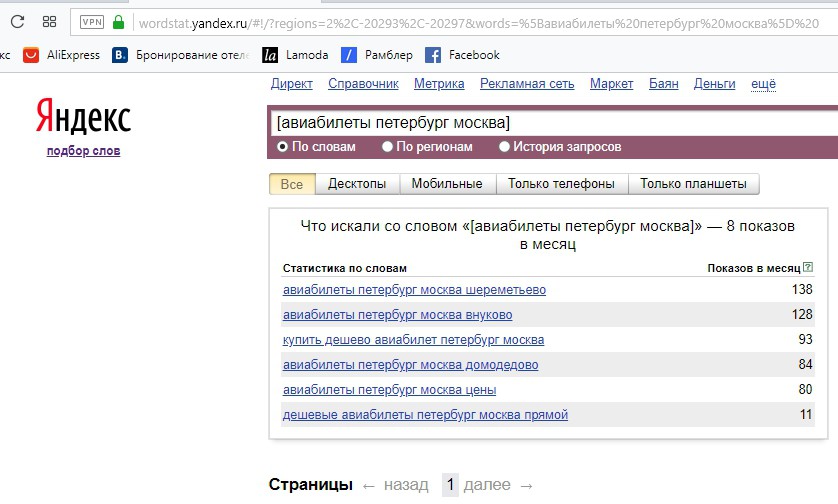The width and height of the screenshot is (838, 504).
Task: Select page 1 in pagination
Action: pyautogui.click(x=450, y=485)
